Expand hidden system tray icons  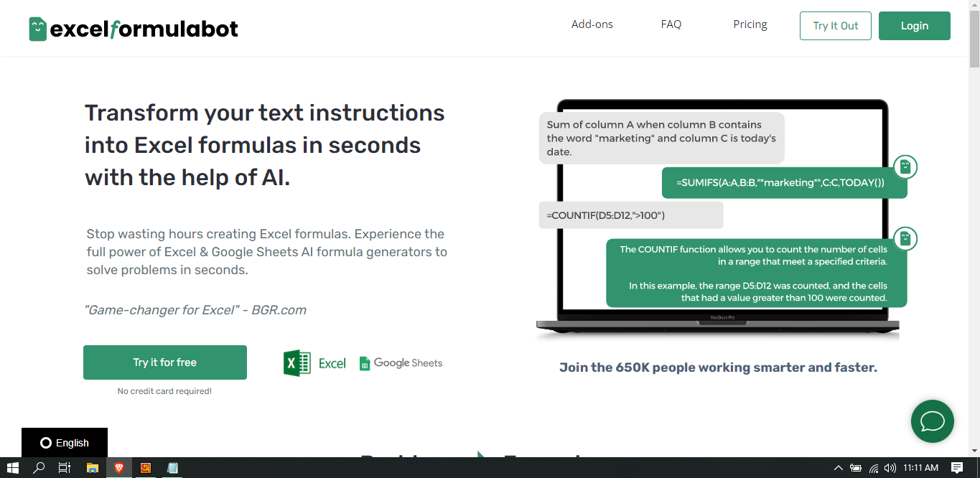coord(838,468)
